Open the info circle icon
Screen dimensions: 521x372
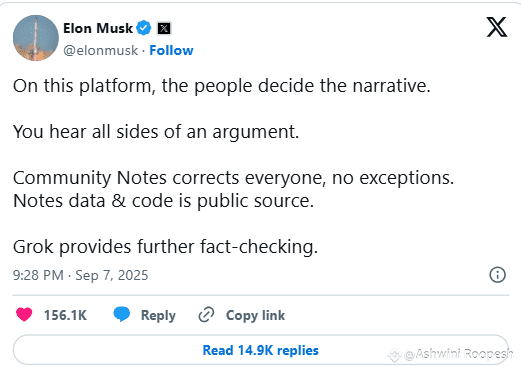[497, 275]
